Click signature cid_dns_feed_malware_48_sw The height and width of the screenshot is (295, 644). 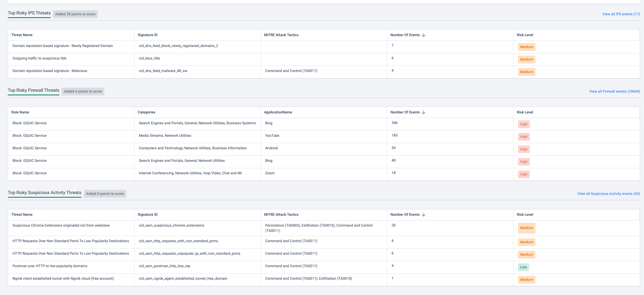[163, 71]
